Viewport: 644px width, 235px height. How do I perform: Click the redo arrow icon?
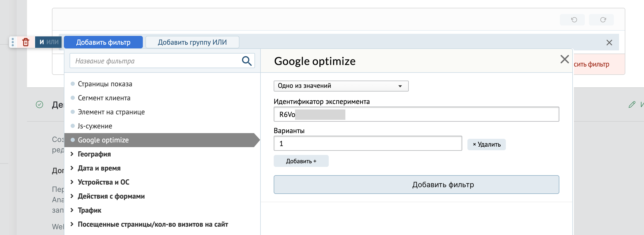click(603, 20)
